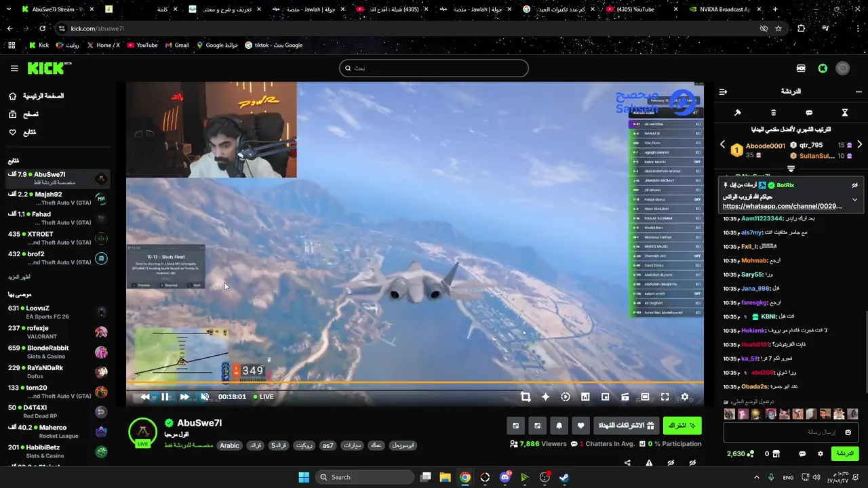Pause the live stream video

tap(165, 396)
